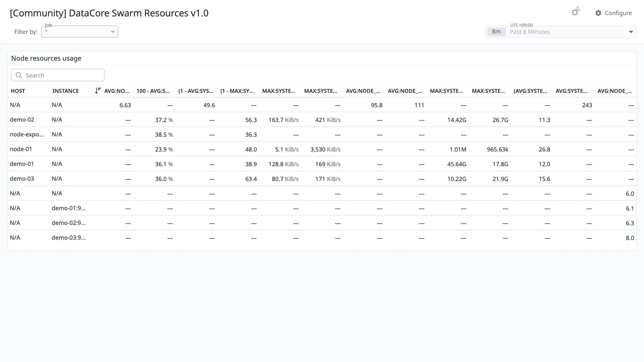Viewport: 644px width, 362px height.
Task: Click the 23.9 % value
Action: pos(164,149)
